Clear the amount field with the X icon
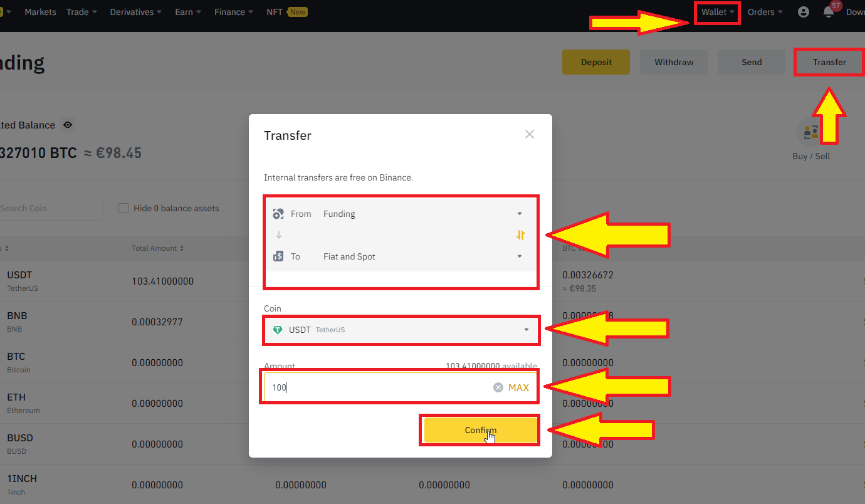 498,387
